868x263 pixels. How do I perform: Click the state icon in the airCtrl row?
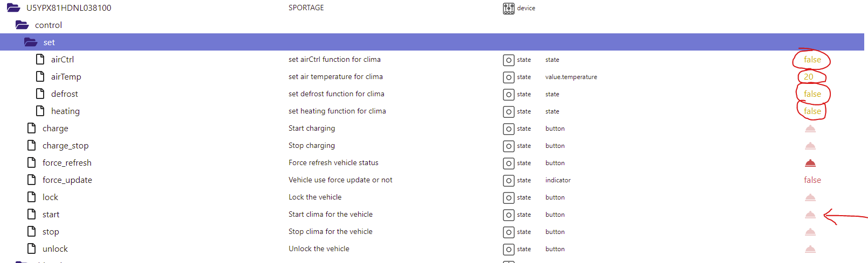point(508,60)
